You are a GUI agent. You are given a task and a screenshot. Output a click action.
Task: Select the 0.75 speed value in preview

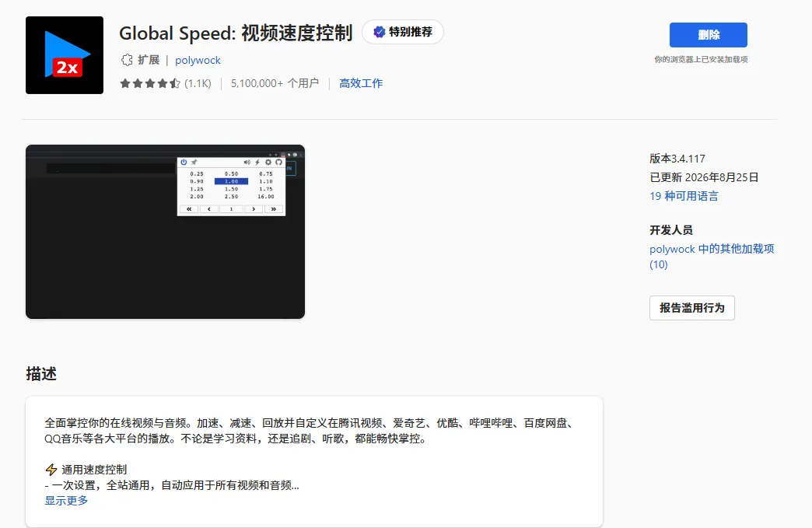(x=266, y=174)
